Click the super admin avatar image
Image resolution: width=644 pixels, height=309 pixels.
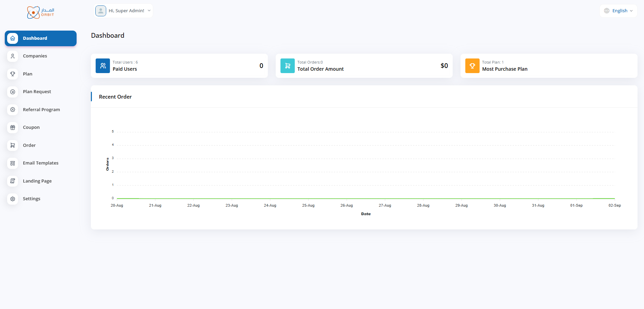click(101, 11)
